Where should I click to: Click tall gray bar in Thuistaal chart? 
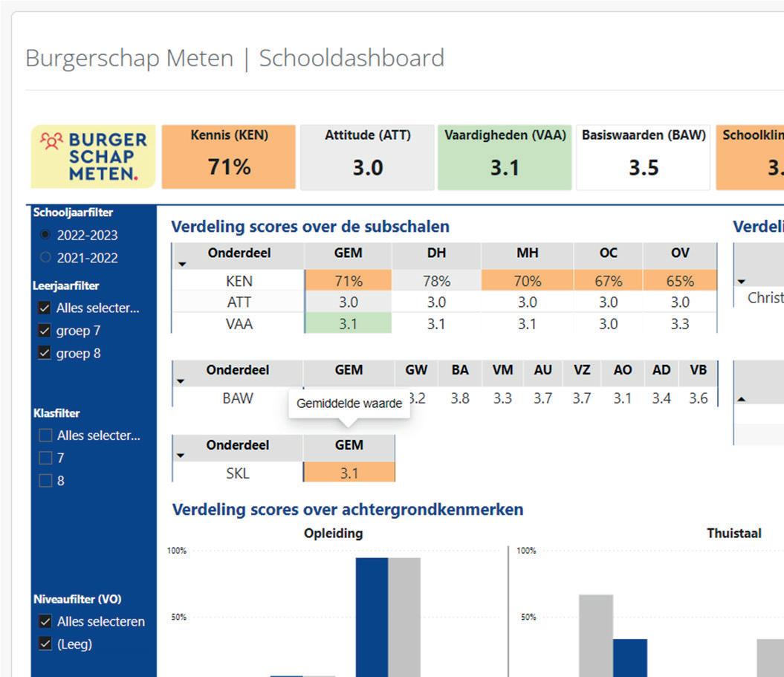(x=596, y=635)
